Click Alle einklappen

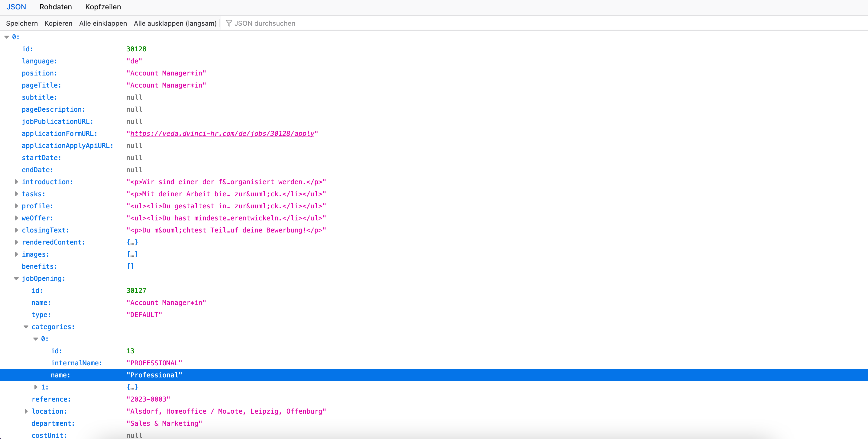pyautogui.click(x=103, y=23)
